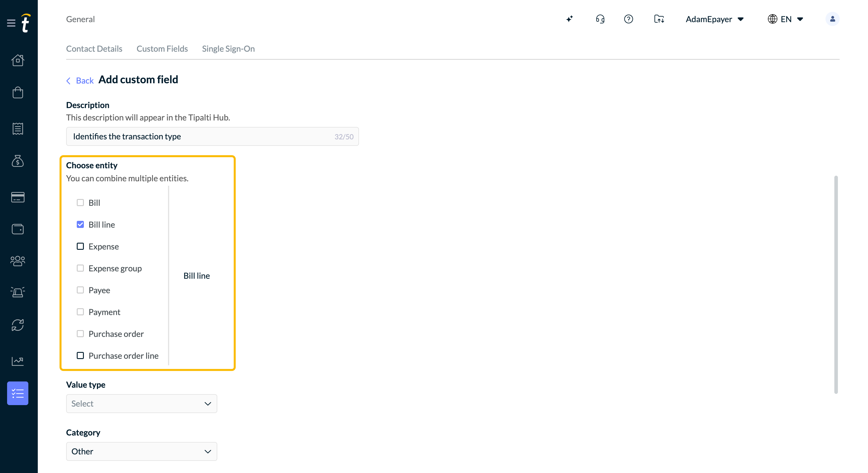Open the credit card icon in sidebar

[17, 197]
